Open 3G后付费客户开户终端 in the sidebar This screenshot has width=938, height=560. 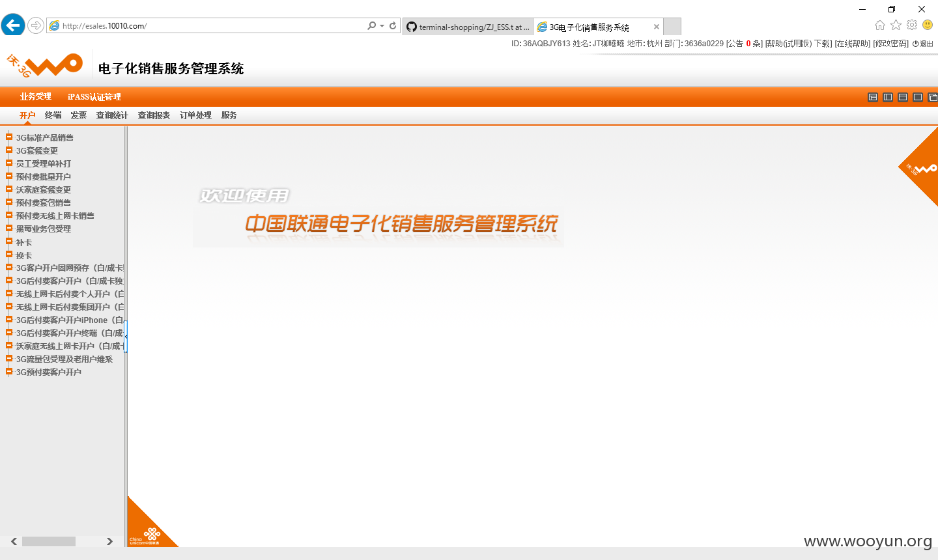[70, 333]
